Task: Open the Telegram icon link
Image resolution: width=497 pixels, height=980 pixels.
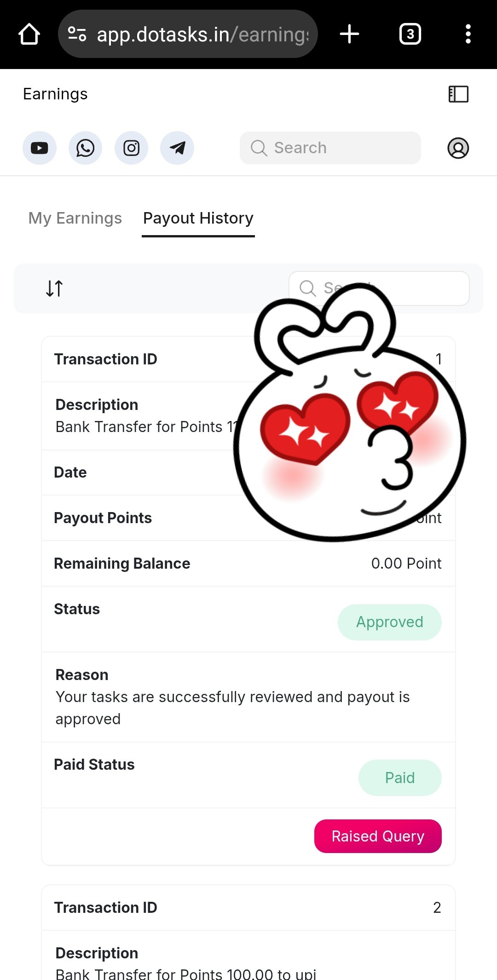Action: 177,148
